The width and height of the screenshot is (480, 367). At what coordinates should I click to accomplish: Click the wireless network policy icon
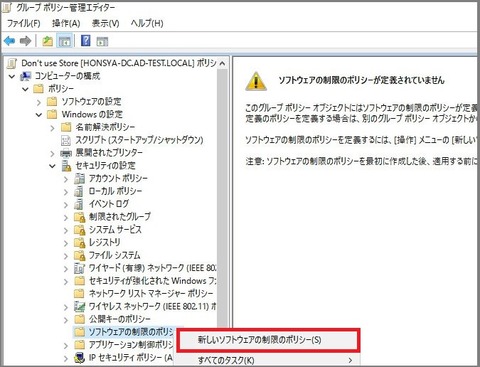[79, 306]
